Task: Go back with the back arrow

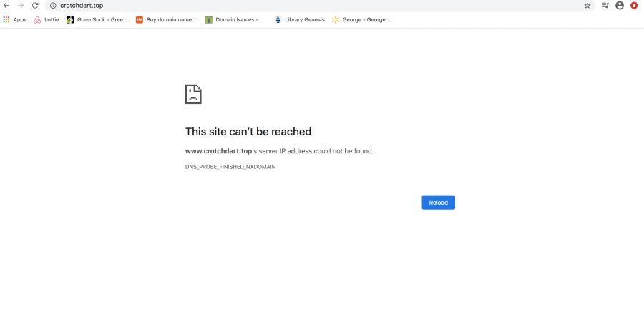Action: (6, 5)
